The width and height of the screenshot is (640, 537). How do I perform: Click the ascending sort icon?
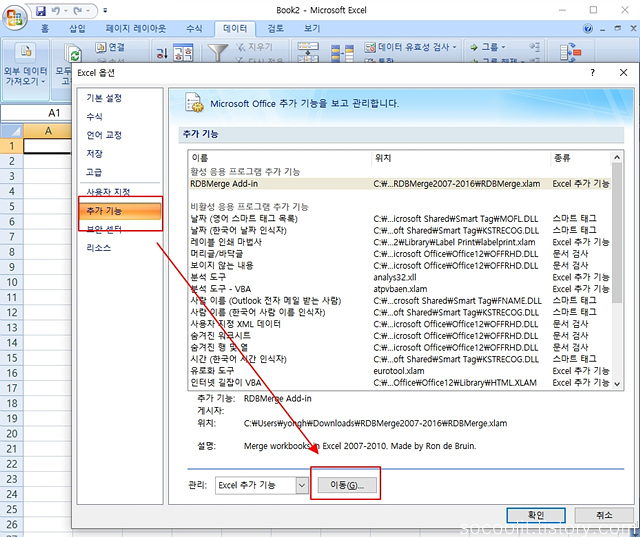point(162,52)
